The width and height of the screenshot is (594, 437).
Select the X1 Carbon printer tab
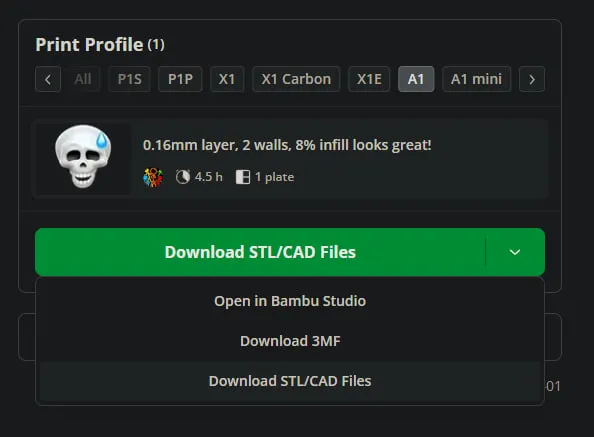click(x=296, y=79)
